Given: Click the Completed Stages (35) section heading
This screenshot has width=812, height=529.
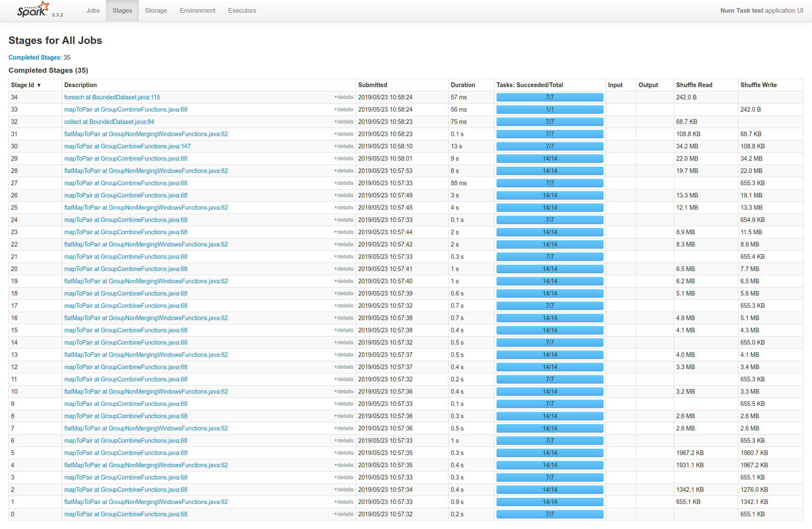Looking at the screenshot, I should [48, 70].
